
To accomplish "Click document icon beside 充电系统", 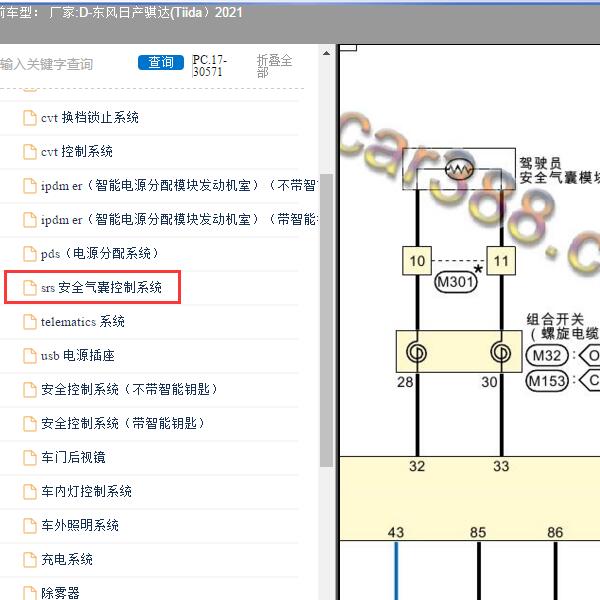I will [x=30, y=560].
